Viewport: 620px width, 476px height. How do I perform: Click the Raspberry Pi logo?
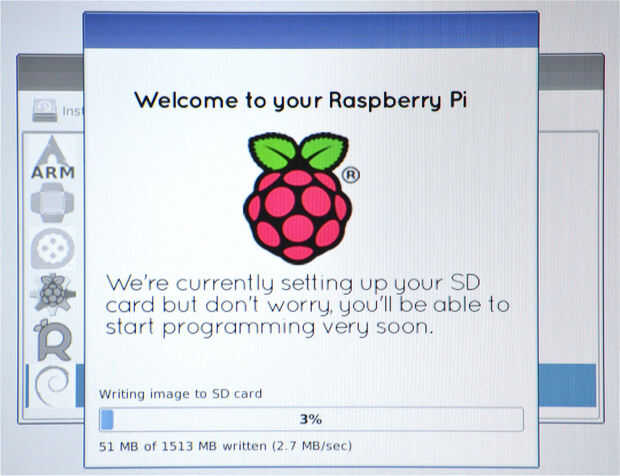click(298, 198)
